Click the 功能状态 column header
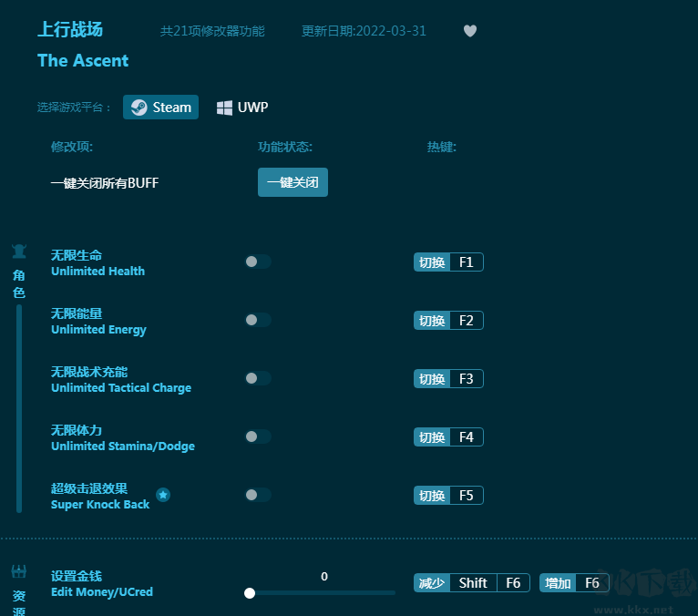Viewport: 698px width, 616px height. 285,147
